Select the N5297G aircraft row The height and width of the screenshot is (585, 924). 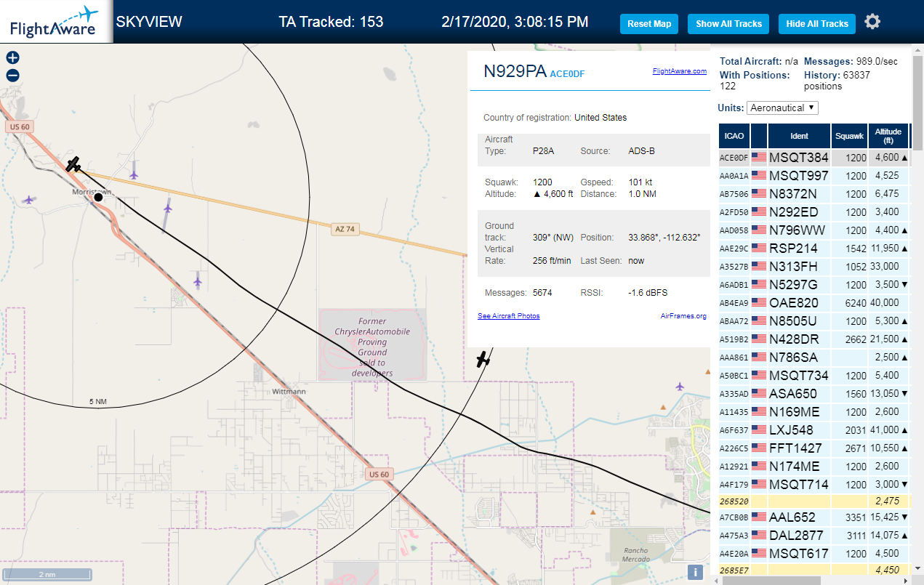(x=813, y=284)
